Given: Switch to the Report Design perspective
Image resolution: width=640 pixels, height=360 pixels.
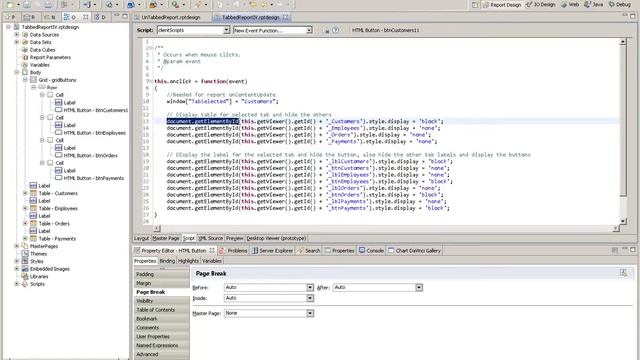Looking at the screenshot, I should (x=502, y=4).
